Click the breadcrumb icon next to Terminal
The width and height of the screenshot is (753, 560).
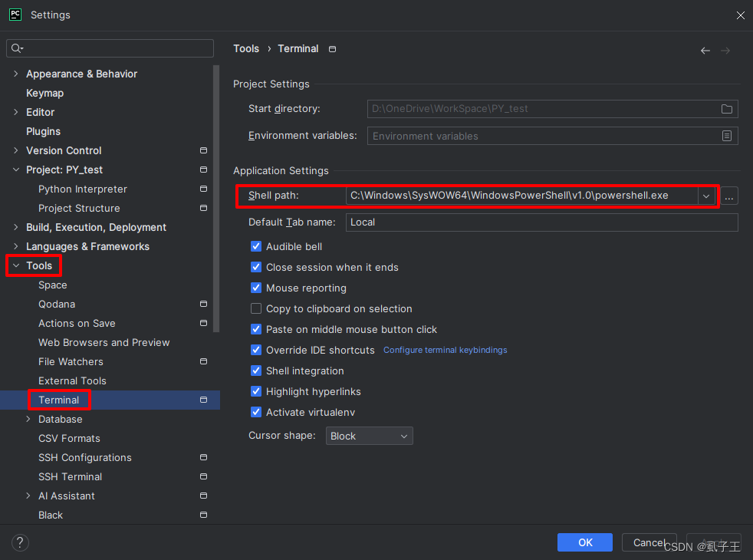(332, 48)
